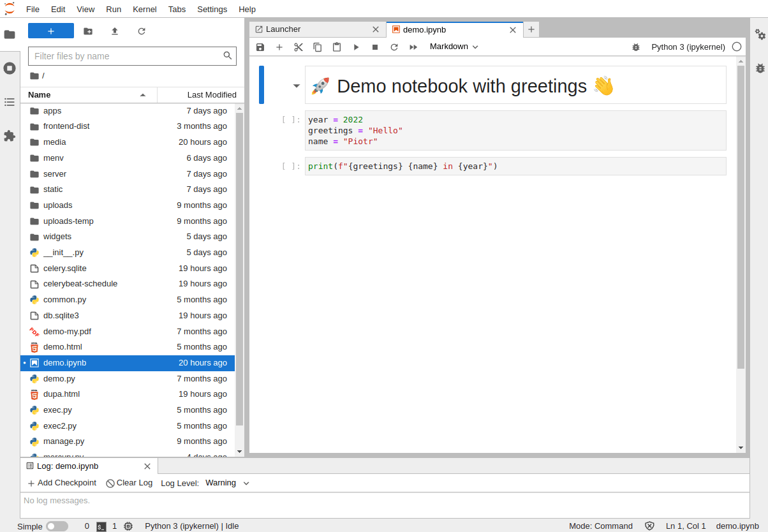Viewport: 768px width, 532px height.
Task: Run the selected cell with the play icon
Action: pos(356,47)
